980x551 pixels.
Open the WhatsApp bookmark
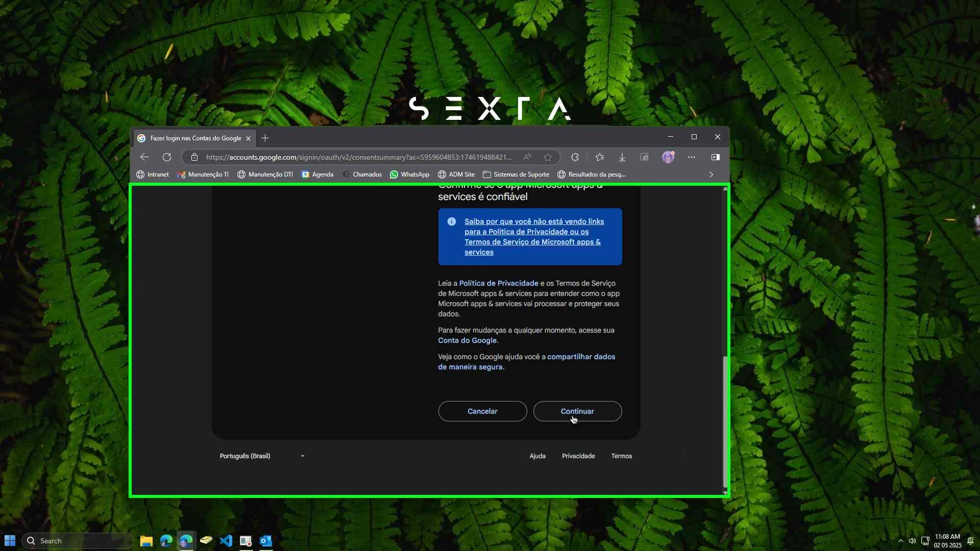coord(410,174)
